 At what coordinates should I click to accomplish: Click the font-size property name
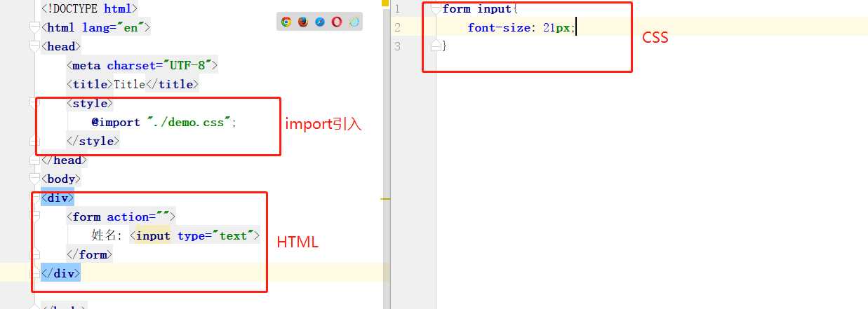click(498, 28)
